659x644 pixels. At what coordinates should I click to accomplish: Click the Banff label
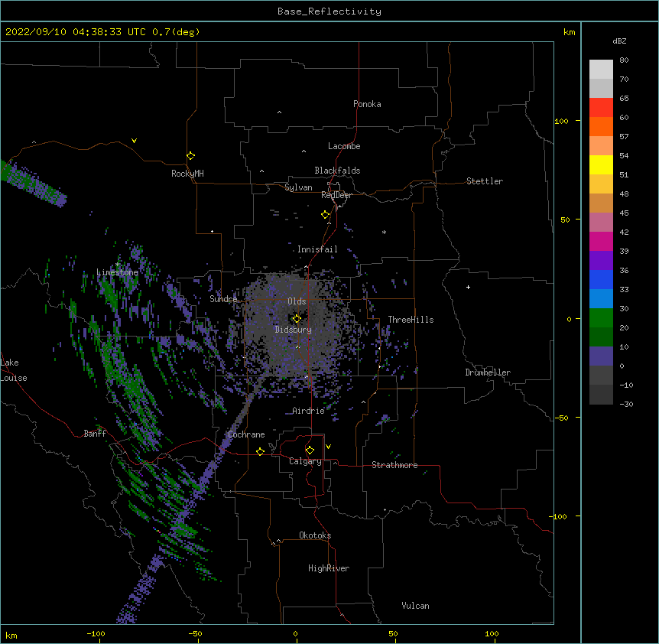tap(95, 434)
